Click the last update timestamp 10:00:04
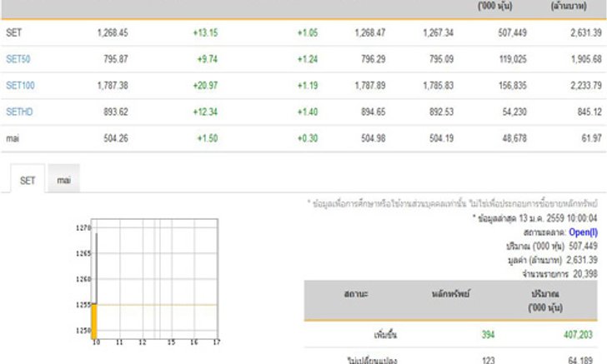The width and height of the screenshot is (607, 364). coord(582,218)
